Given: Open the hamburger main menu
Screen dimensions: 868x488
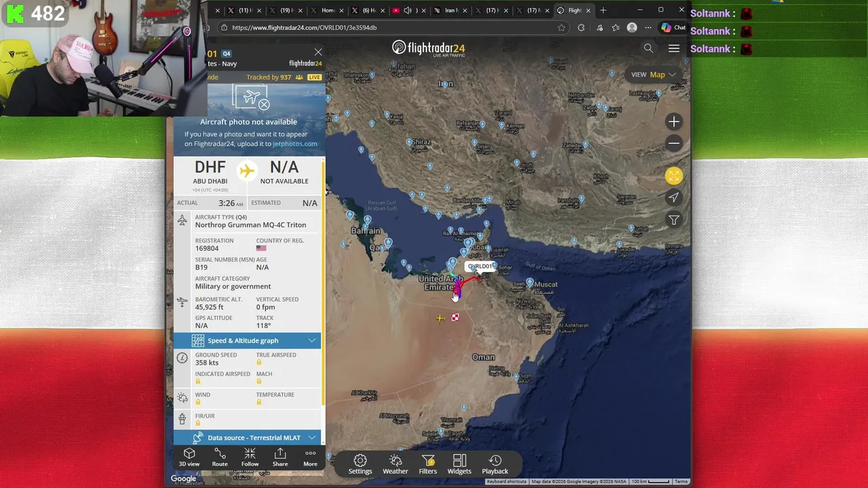Looking at the screenshot, I should click(x=674, y=48).
